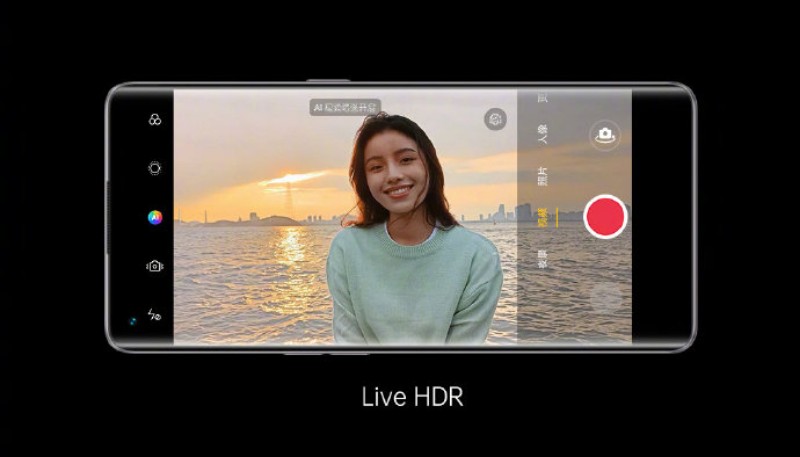800x457 pixels.
Task: Select the yellow highlighted video mode tab
Action: tap(543, 217)
